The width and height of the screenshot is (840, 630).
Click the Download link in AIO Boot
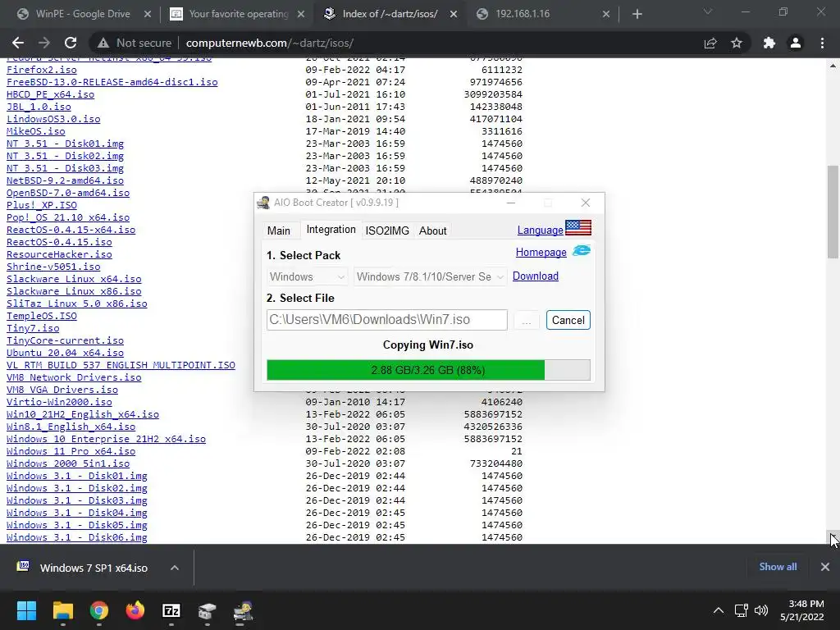[535, 276]
